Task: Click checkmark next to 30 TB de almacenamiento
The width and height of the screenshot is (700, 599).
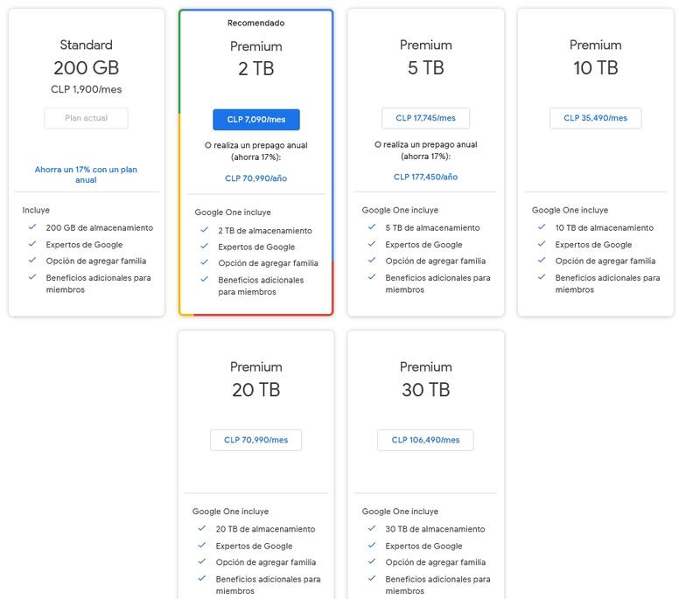Action: click(x=372, y=529)
